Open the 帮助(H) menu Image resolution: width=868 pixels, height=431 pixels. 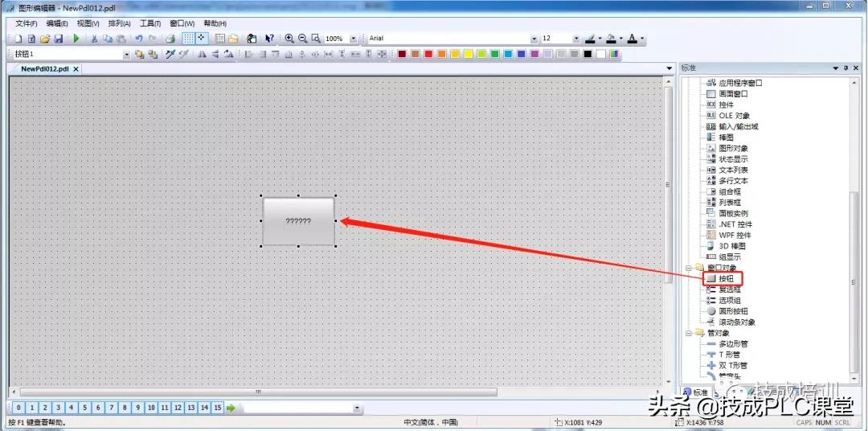point(215,24)
